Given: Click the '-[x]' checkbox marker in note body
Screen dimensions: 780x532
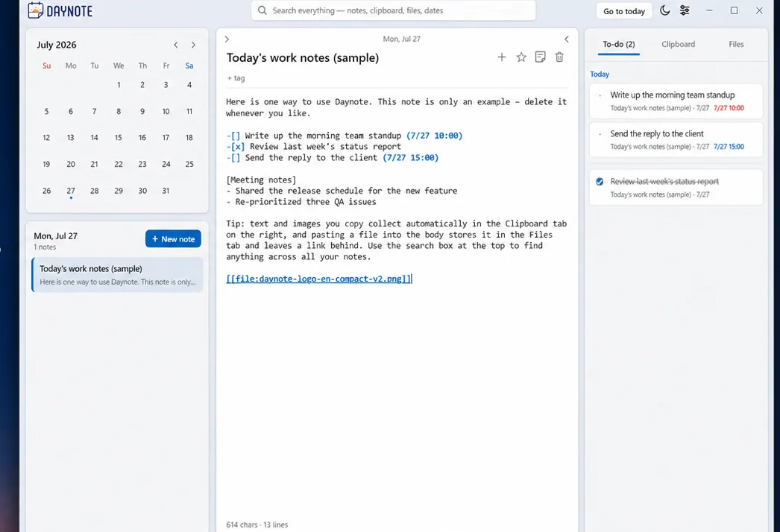Looking at the screenshot, I should pyautogui.click(x=236, y=147).
